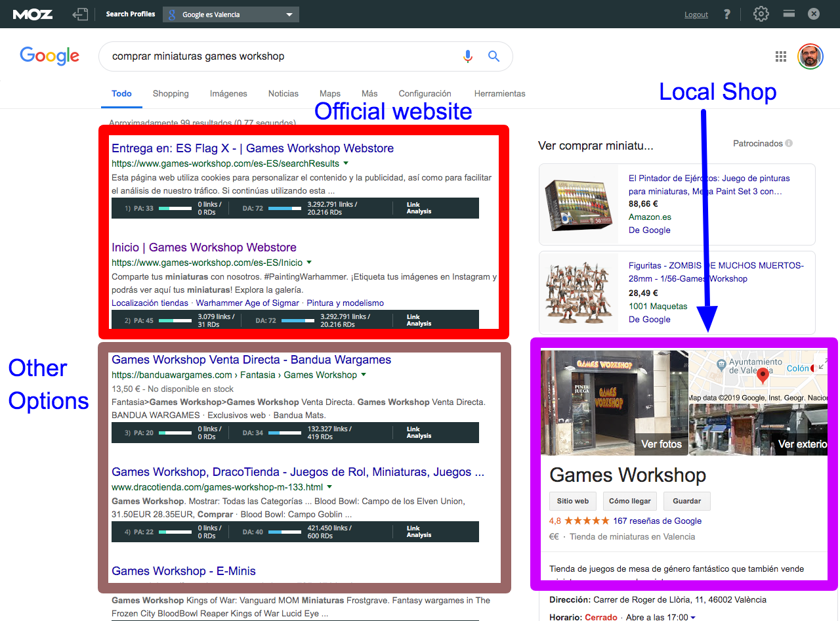This screenshot has width=840, height=621.
Task: Switch to the Maps tab
Action: (x=330, y=93)
